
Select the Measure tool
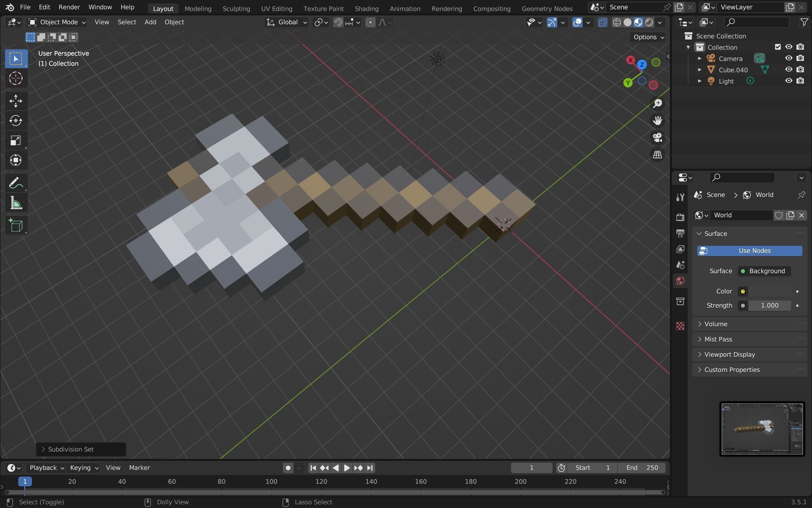click(x=16, y=203)
